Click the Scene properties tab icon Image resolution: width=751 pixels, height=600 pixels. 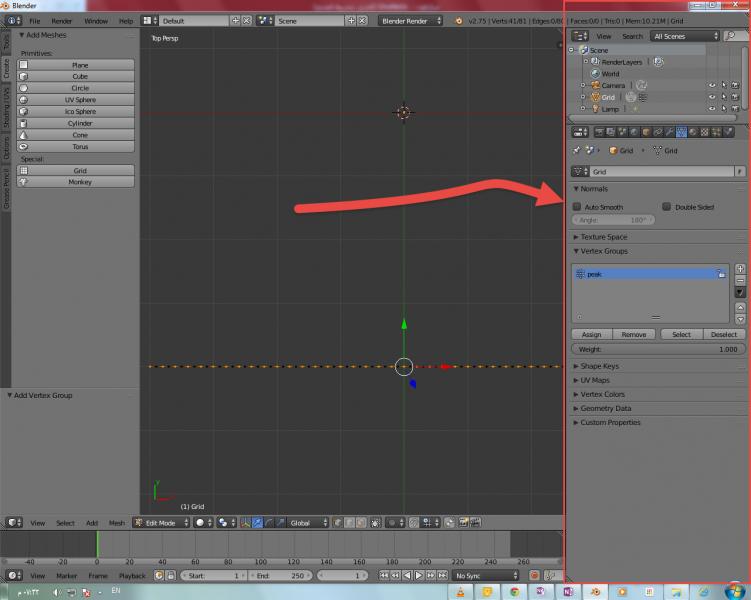coord(622,132)
